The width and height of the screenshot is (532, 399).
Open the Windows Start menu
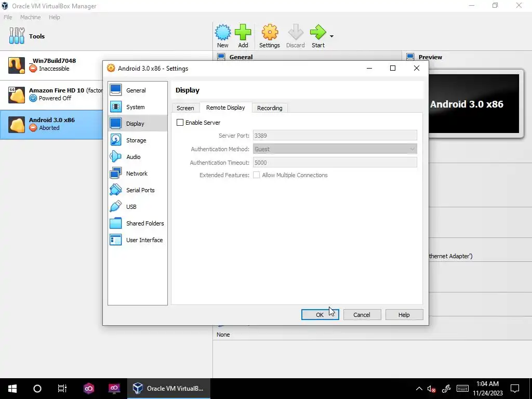point(12,389)
